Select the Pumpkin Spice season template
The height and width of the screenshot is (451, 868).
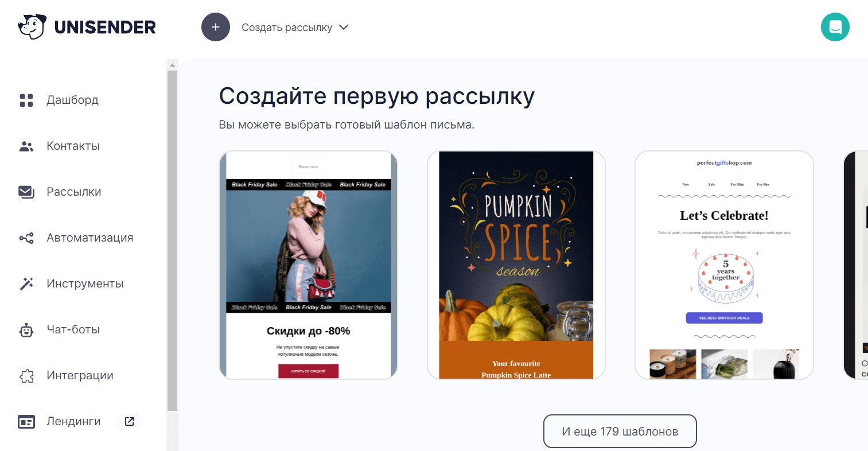[x=516, y=265]
